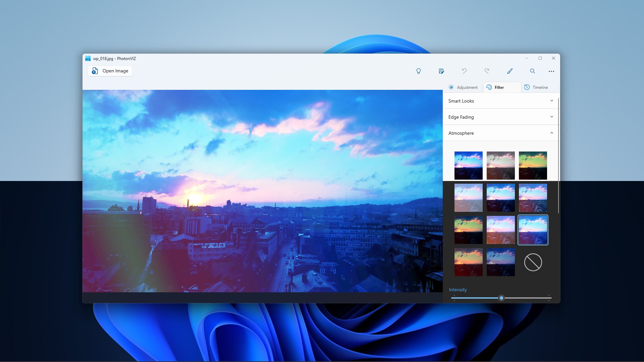The height and width of the screenshot is (362, 644).
Task: Apply the green-tinted top-right Atmosphere thumbnail
Action: point(533,166)
